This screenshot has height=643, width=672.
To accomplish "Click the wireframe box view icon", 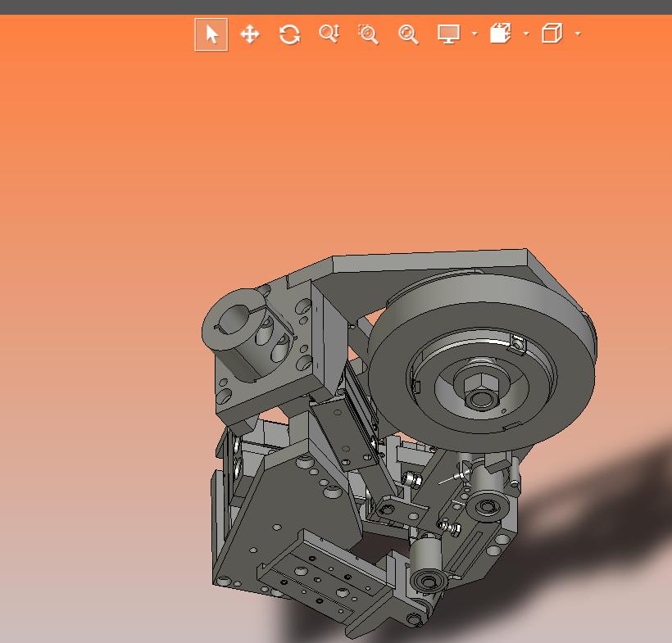I will click(552, 34).
